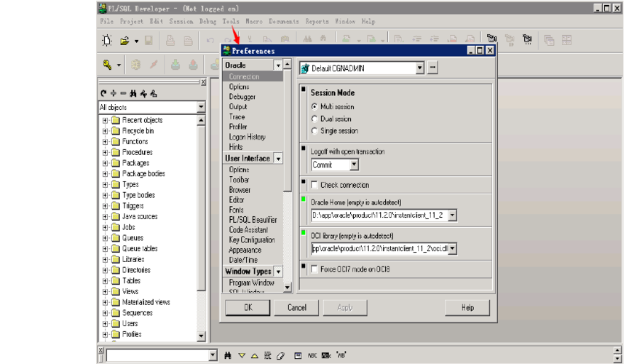Enable the Check connection checkbox
Screen dimensions: 637x364
pyautogui.click(x=314, y=185)
